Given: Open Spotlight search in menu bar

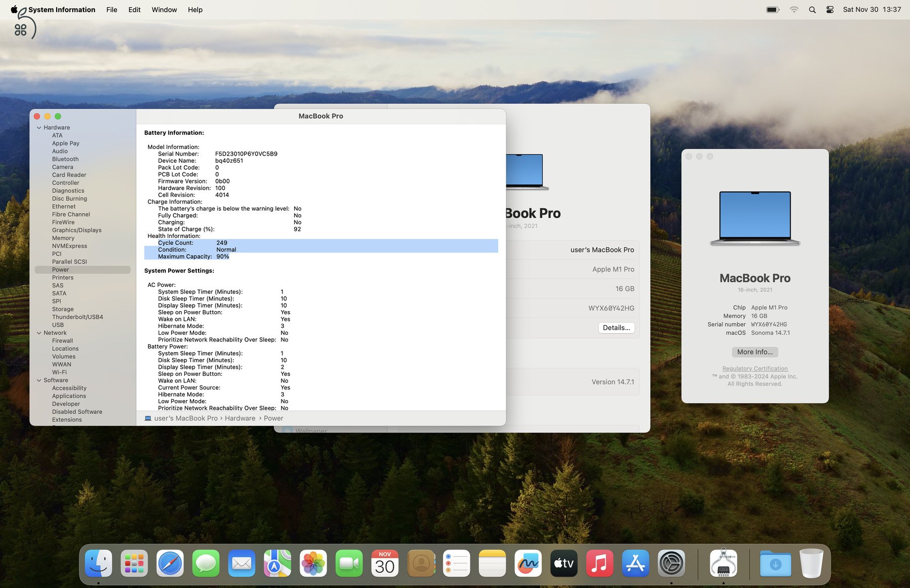Looking at the screenshot, I should (812, 10).
